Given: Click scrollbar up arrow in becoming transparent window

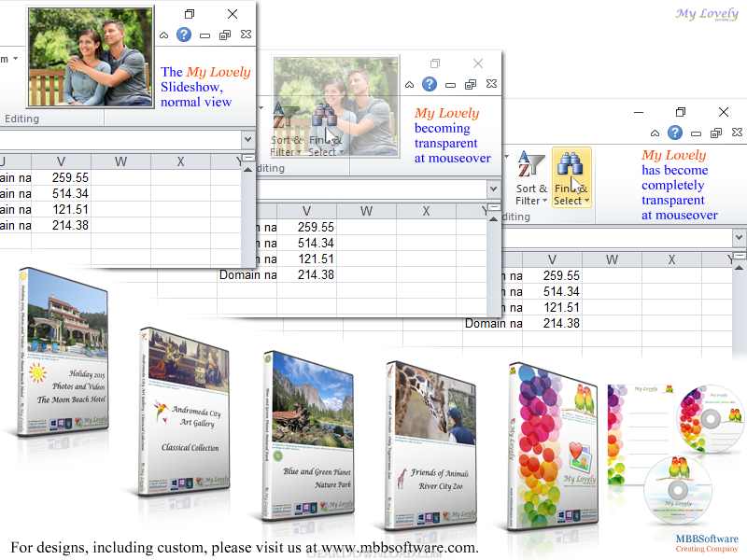Looking at the screenshot, I should [x=494, y=219].
